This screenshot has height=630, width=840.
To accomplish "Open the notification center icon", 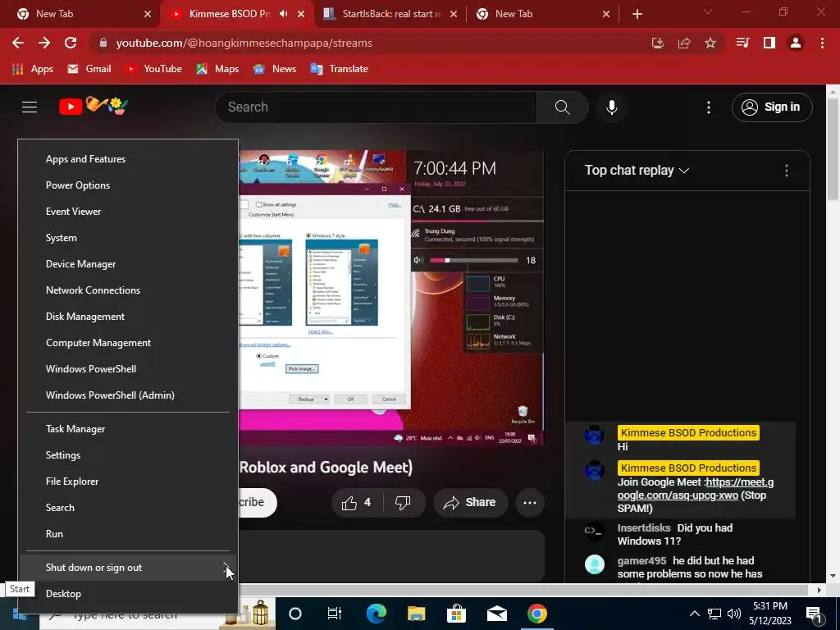I will 815,614.
